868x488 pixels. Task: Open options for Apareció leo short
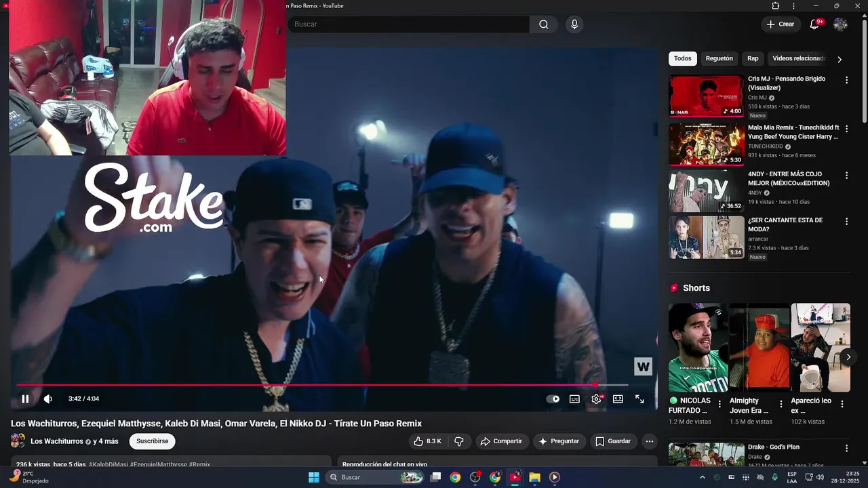pyautogui.click(x=842, y=404)
